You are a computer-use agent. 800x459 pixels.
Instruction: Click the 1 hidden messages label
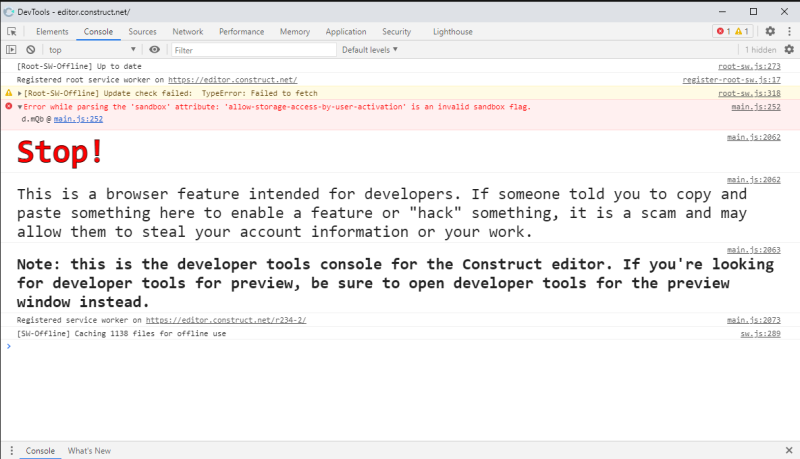pyautogui.click(x=760, y=49)
